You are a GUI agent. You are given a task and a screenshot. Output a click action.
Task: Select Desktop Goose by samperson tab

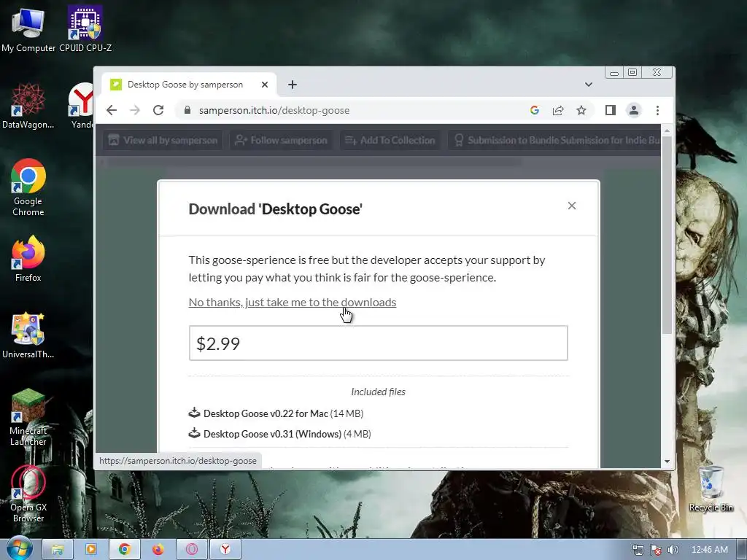[x=185, y=85]
